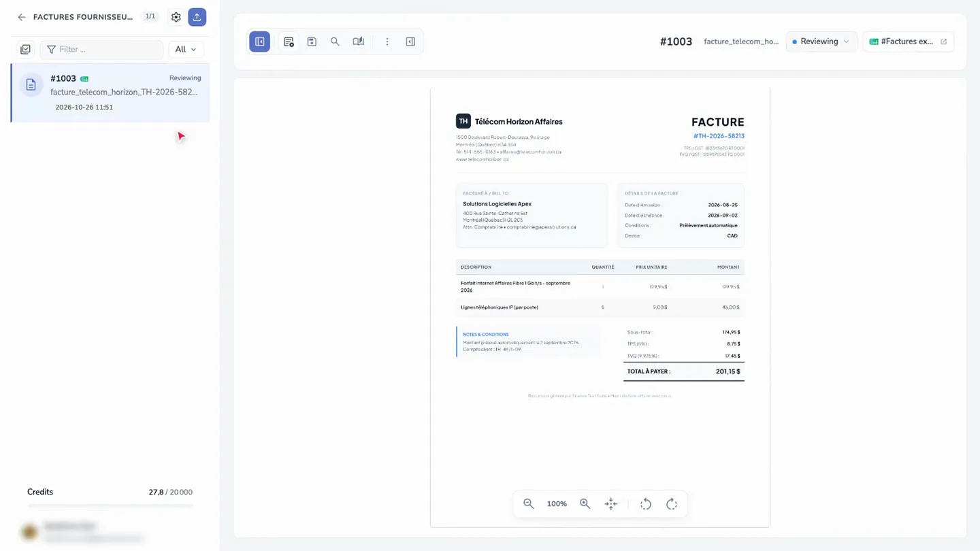Click the save icon in toolbar

[x=312, y=41]
